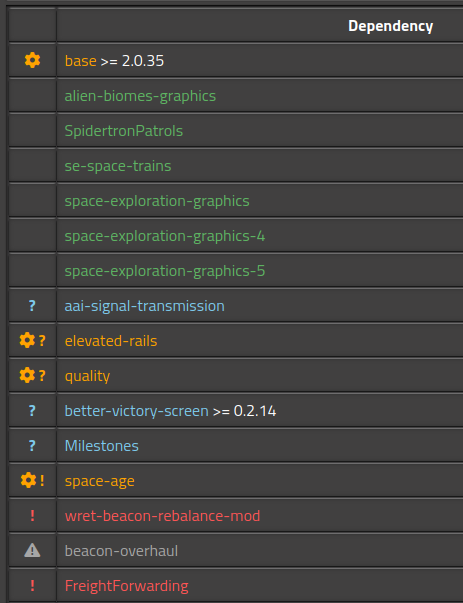This screenshot has height=603, width=463.
Task: Click the question mark icon beside aai-signal-transmission
Action: click(32, 306)
